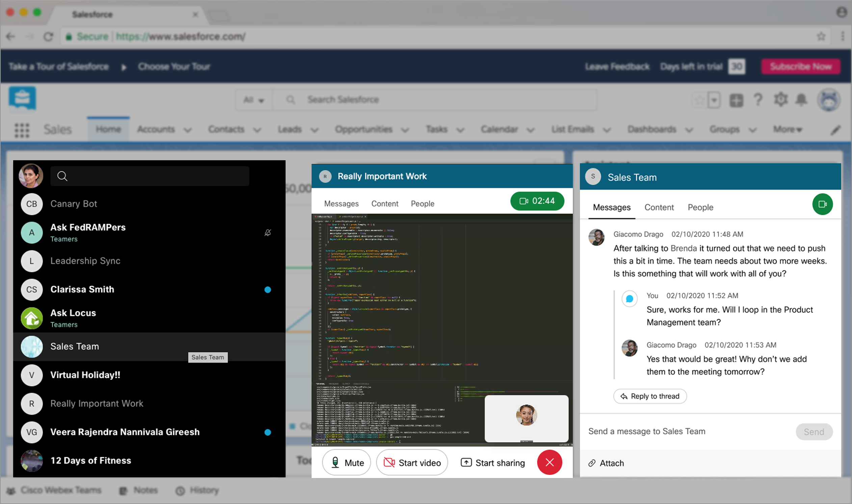This screenshot has height=504, width=852.
Task: Click Reply to thread button
Action: (x=650, y=396)
